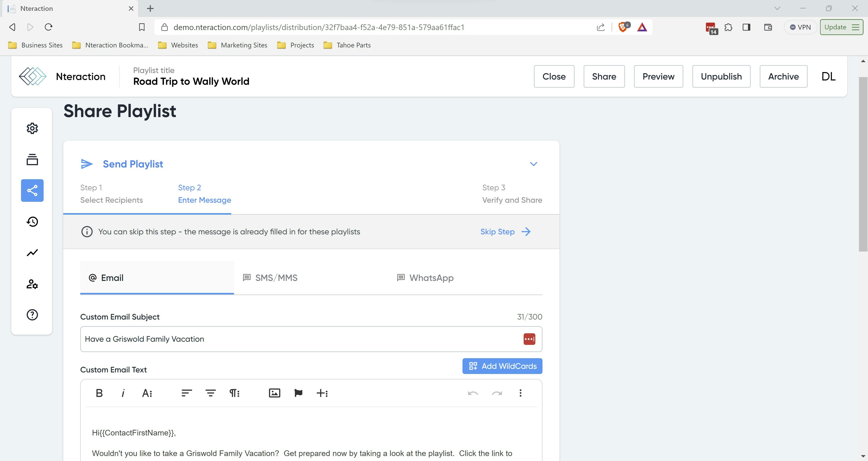Screen dimensions: 868x461
Task: Click the Unpublish button
Action: click(721, 77)
